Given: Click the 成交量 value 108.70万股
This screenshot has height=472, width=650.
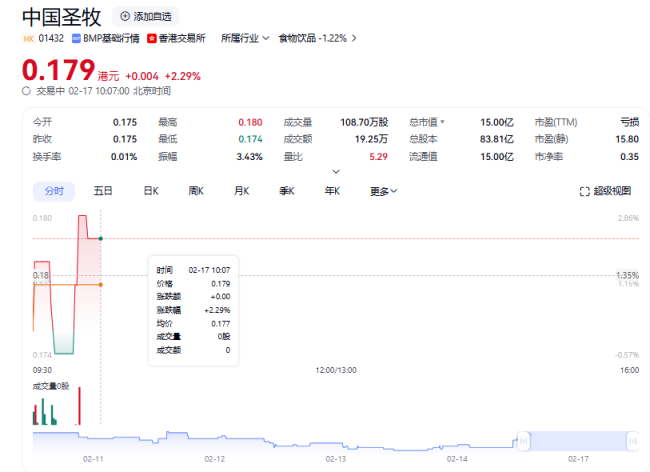Looking at the screenshot, I should point(364,122).
